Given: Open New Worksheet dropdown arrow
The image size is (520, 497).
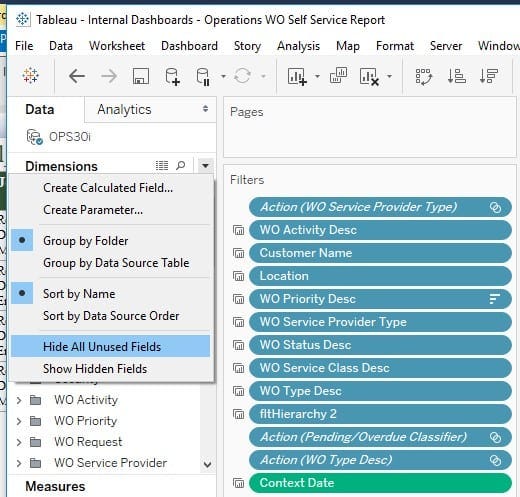Looking at the screenshot, I should pyautogui.click(x=317, y=76).
